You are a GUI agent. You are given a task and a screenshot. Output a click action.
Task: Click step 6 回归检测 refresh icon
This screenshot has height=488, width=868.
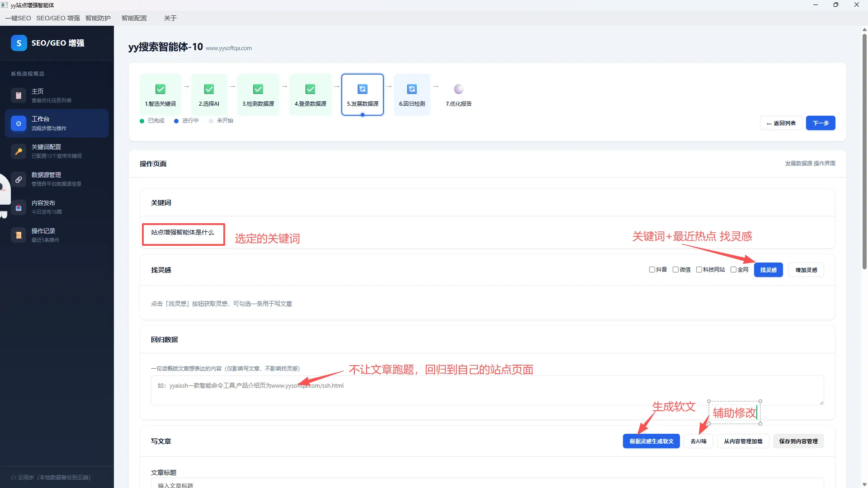point(412,89)
